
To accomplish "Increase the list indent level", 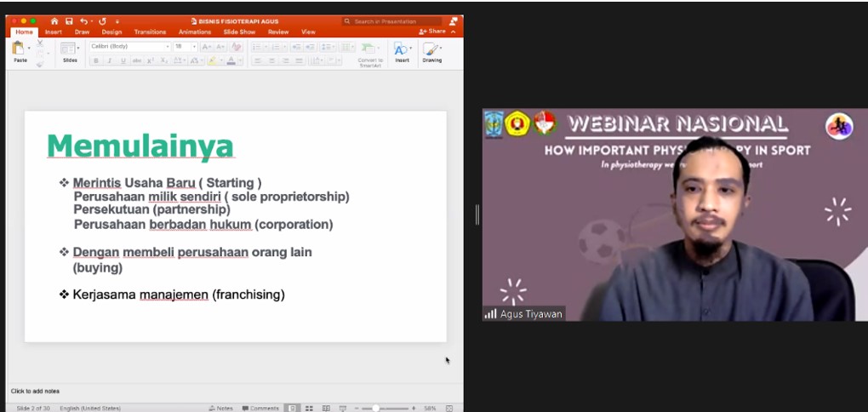I will (310, 47).
